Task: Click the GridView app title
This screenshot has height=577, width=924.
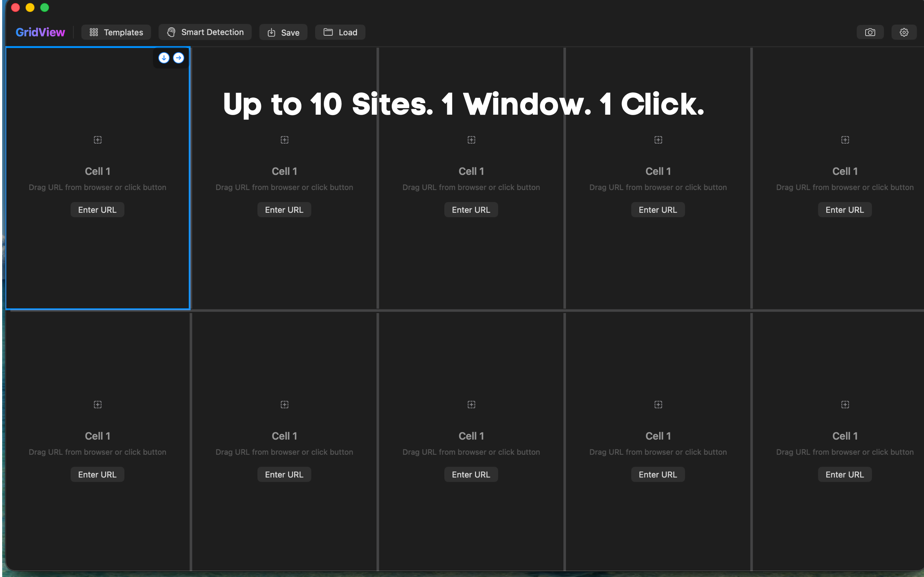Action: click(x=40, y=32)
